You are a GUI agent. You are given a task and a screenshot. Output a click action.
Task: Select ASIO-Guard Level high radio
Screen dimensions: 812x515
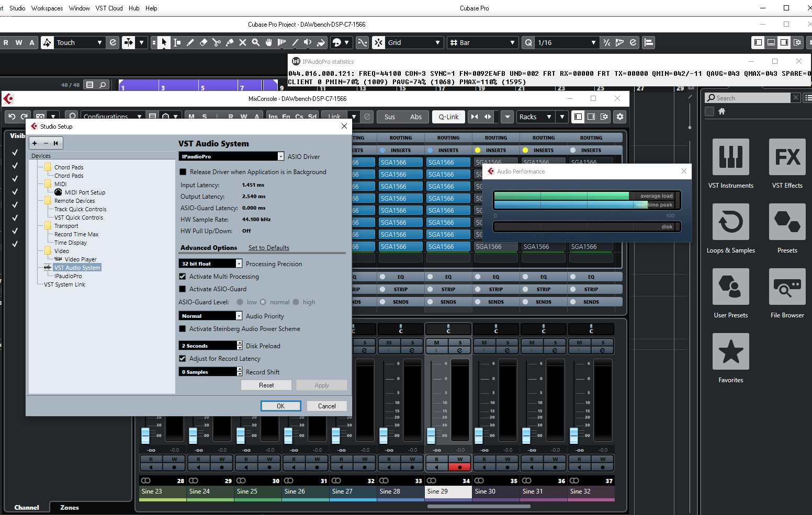(x=296, y=302)
